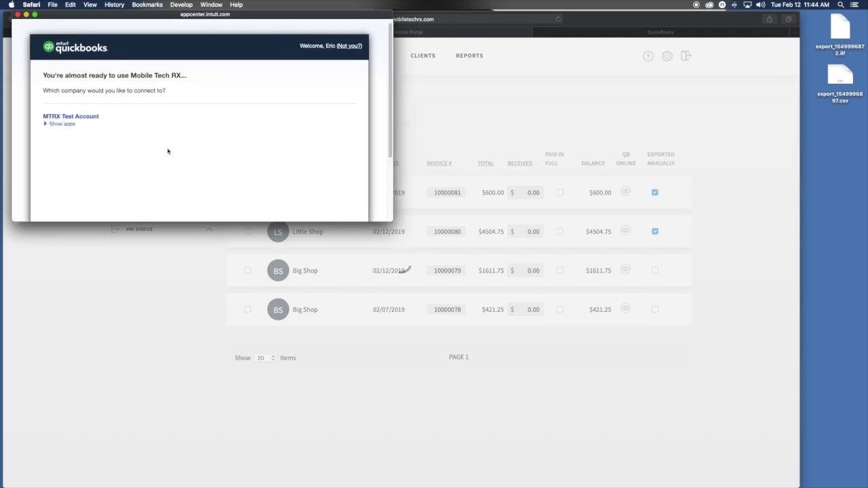868x488 pixels.
Task: Click the date 02/07/2019
Action: [x=389, y=310]
